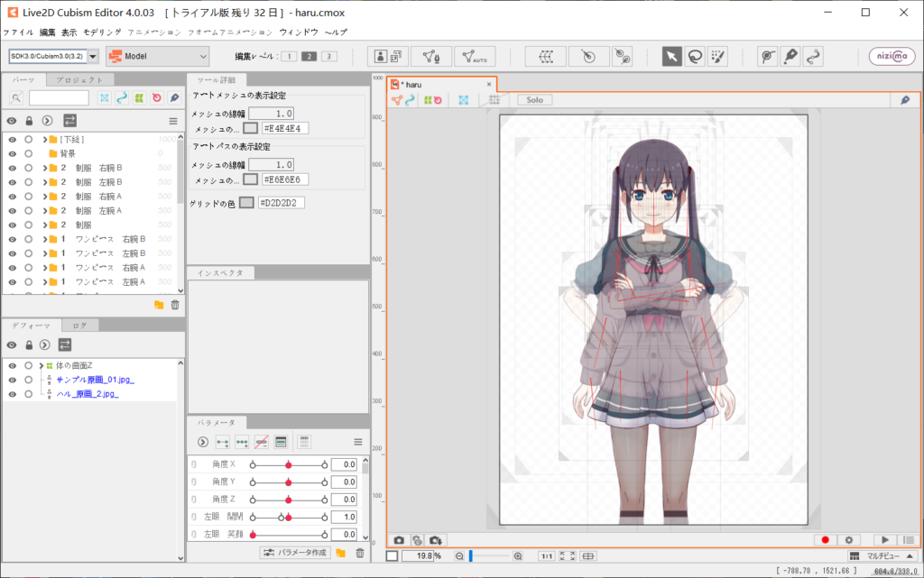Click the search magnifier in the Parts panel
This screenshot has height=578, width=924.
click(16, 98)
